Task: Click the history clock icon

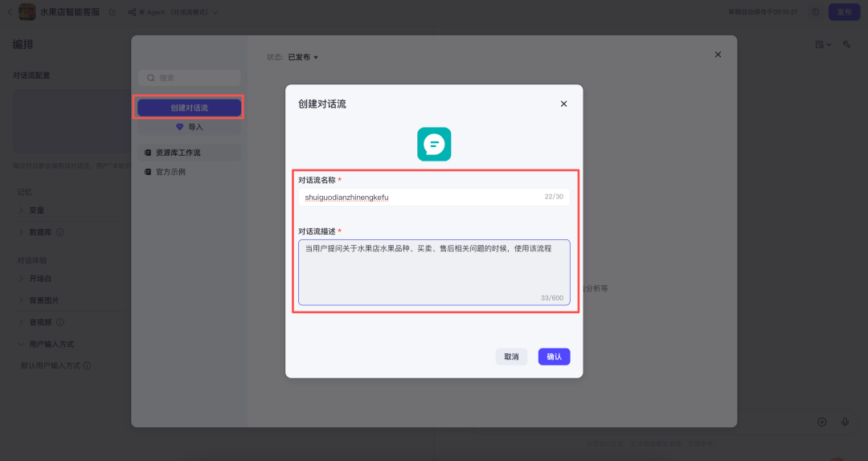Action: pos(816,12)
